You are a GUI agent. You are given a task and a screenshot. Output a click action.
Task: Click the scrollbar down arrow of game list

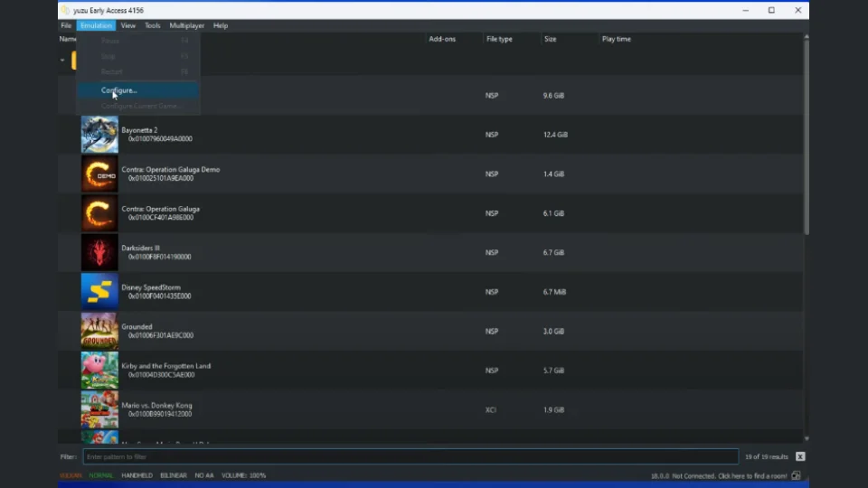click(x=807, y=438)
